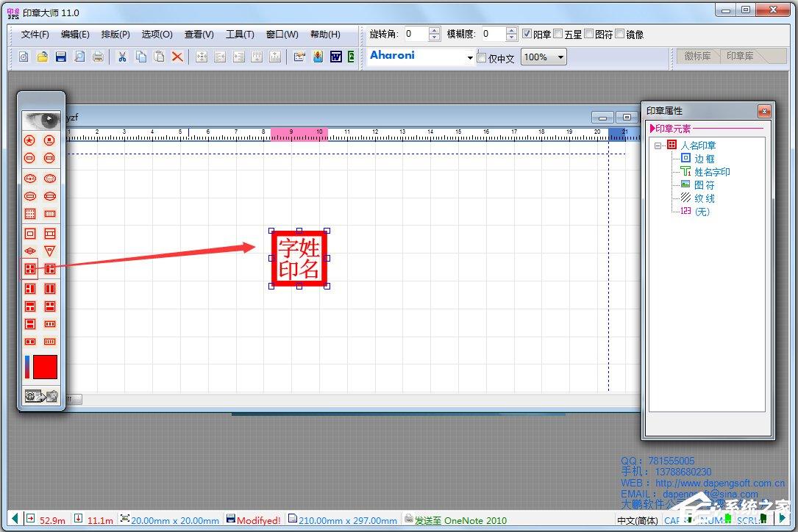Close the 印章属性 panel
The width and height of the screenshot is (798, 532).
pos(764,110)
